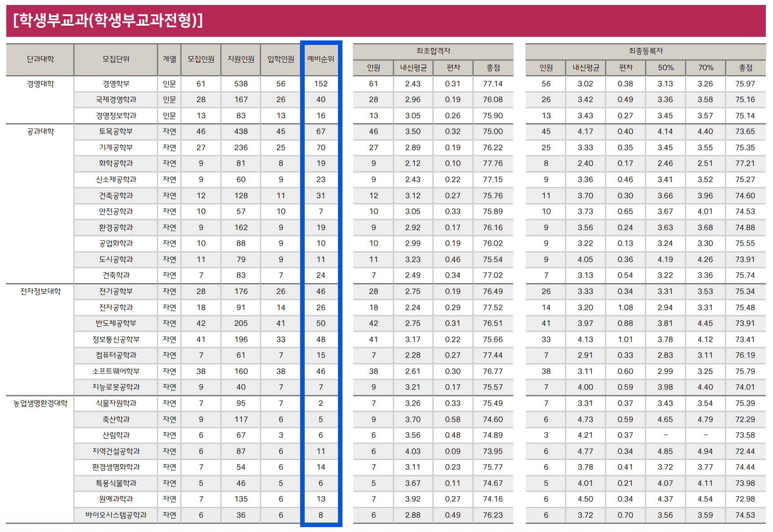This screenshot has height=532, width=773.
Task: Click the 도시공학과 department name
Action: 116,260
